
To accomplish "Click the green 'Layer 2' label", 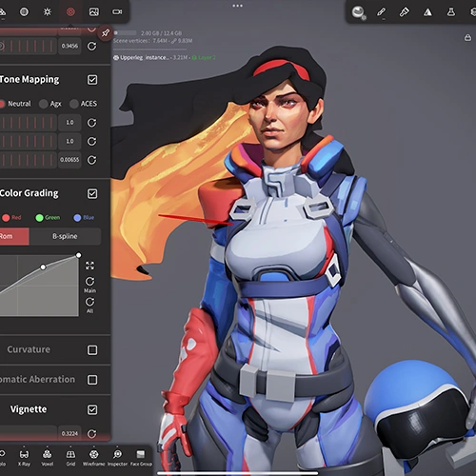I will [207, 58].
